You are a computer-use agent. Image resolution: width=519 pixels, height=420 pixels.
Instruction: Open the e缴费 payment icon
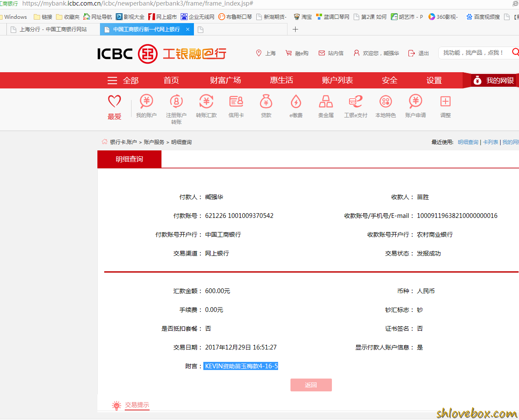coord(296,102)
